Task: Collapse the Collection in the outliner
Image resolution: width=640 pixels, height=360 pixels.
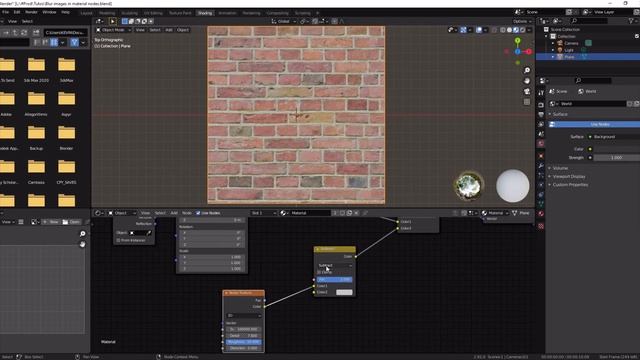Action: coord(547,36)
